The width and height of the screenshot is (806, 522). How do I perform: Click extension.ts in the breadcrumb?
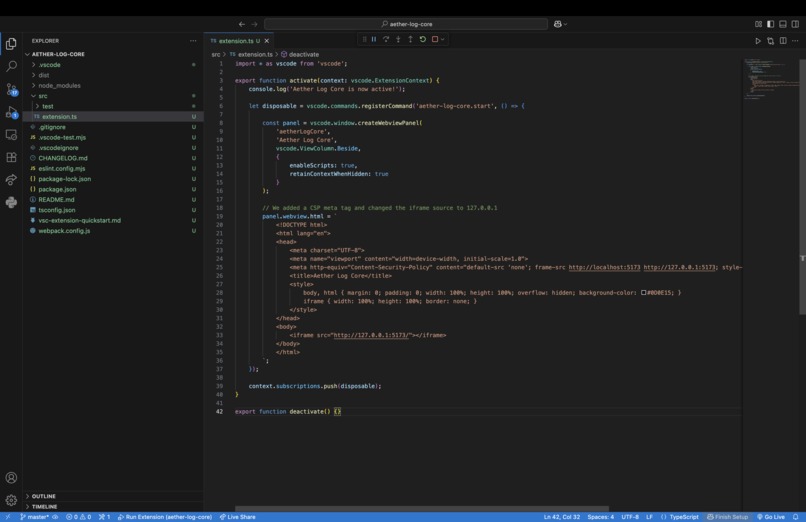[x=255, y=54]
